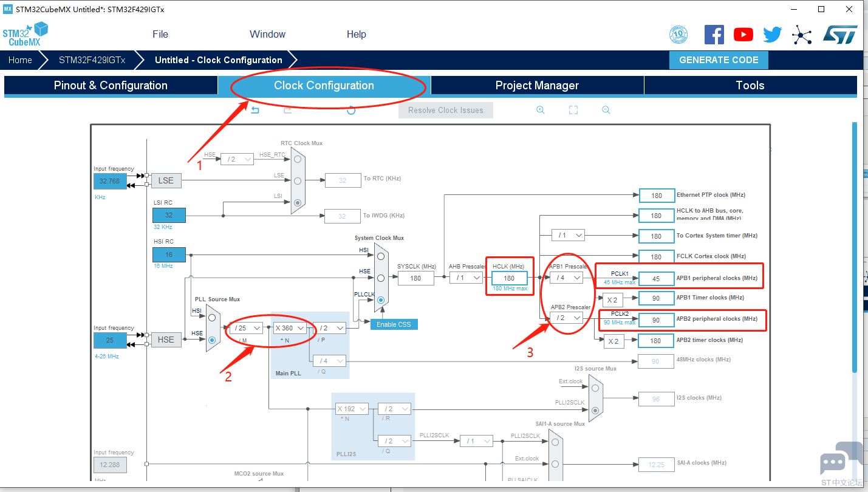Expand the APB1 Prescaler dropdown

pyautogui.click(x=566, y=278)
